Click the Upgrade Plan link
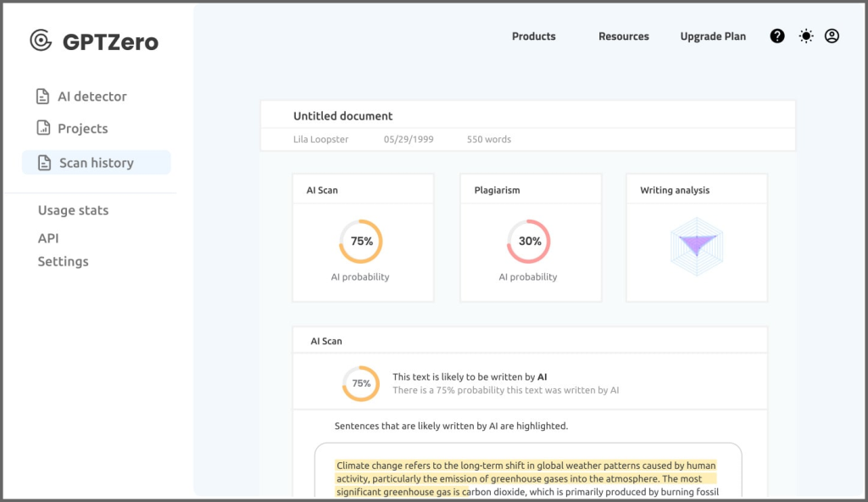The height and width of the screenshot is (502, 868). 713,36
